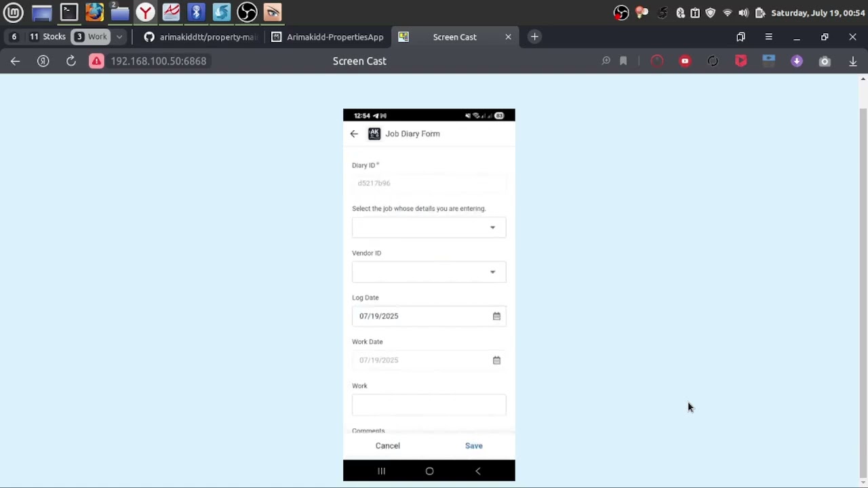Click the OBS recording tray icon
868x488 pixels.
621,13
